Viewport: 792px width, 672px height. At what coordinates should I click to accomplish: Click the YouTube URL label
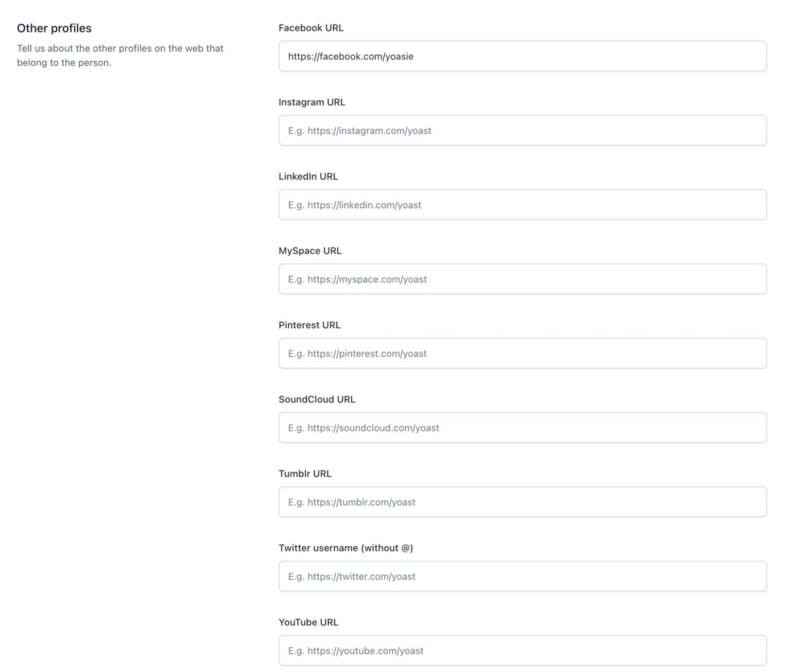point(308,622)
